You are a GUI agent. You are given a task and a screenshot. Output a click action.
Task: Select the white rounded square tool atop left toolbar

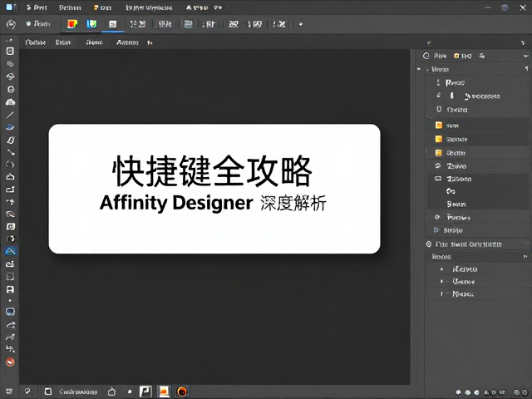pos(10,52)
